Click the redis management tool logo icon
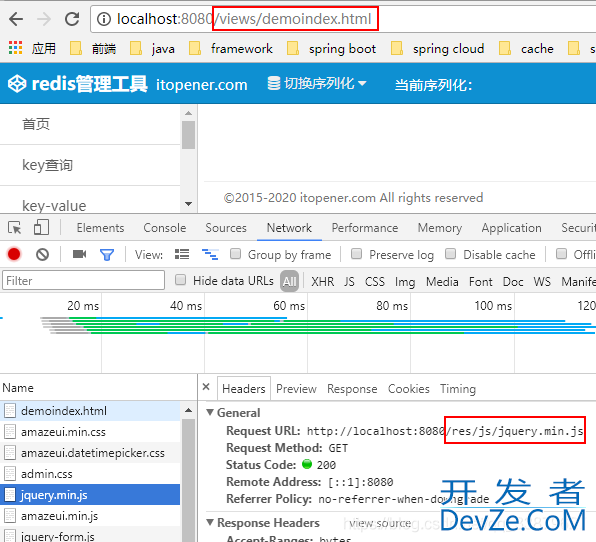596x542 pixels. point(17,84)
